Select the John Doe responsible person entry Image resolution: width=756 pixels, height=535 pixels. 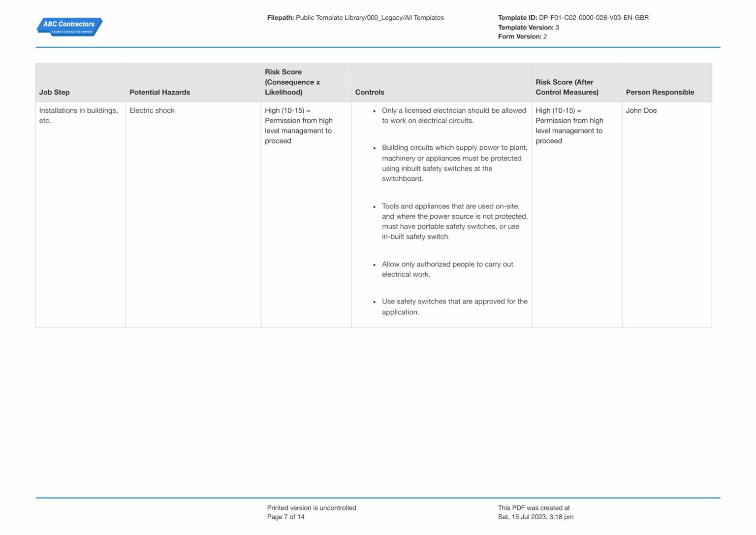pyautogui.click(x=642, y=110)
